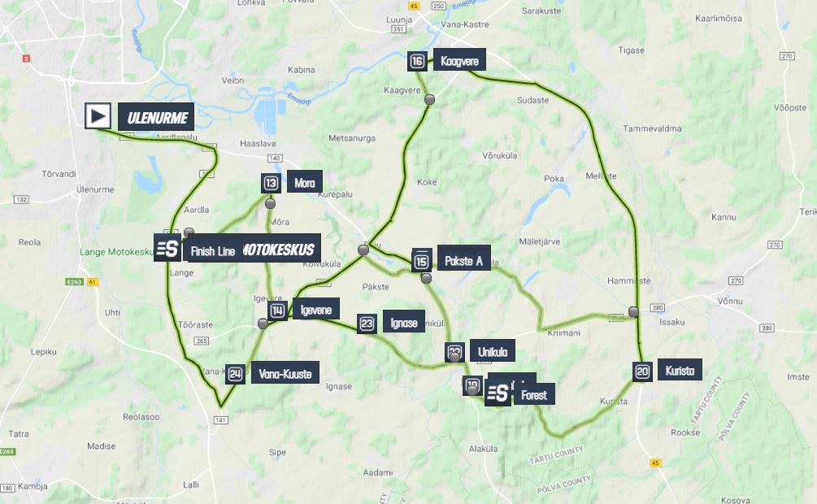This screenshot has width=817, height=504.
Task: Open the ULENURME start label
Action: (156, 117)
